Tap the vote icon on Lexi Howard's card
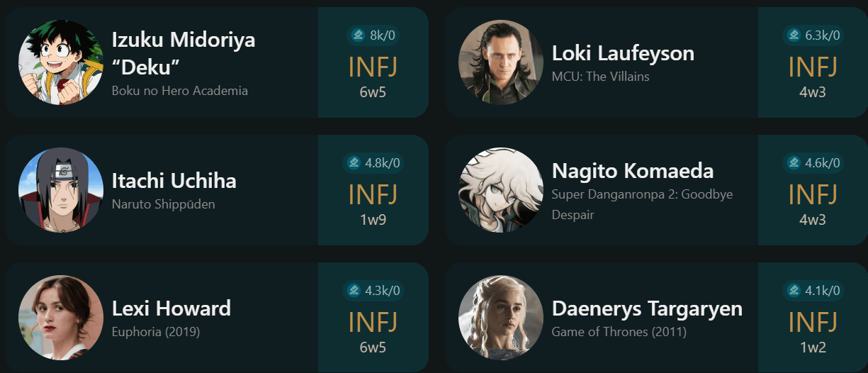 click(x=354, y=290)
